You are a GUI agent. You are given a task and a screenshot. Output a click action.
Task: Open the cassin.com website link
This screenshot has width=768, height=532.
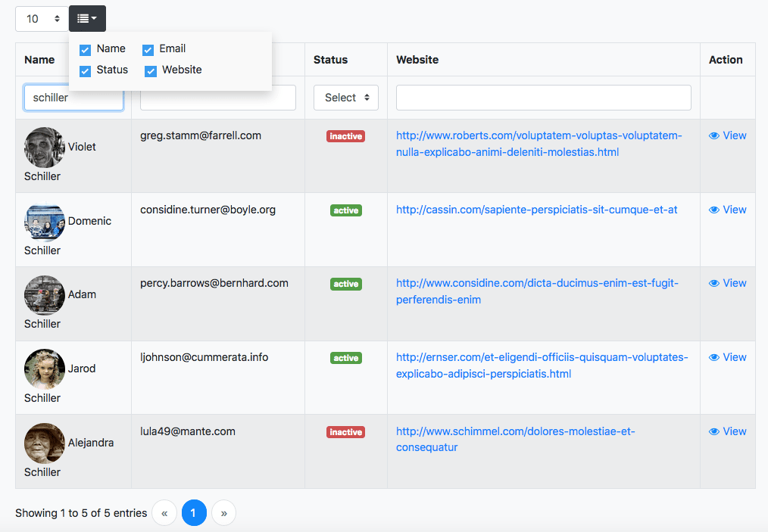tap(536, 210)
